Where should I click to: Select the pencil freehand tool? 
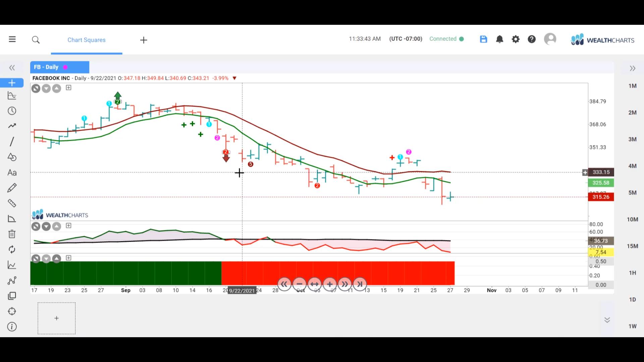12,188
